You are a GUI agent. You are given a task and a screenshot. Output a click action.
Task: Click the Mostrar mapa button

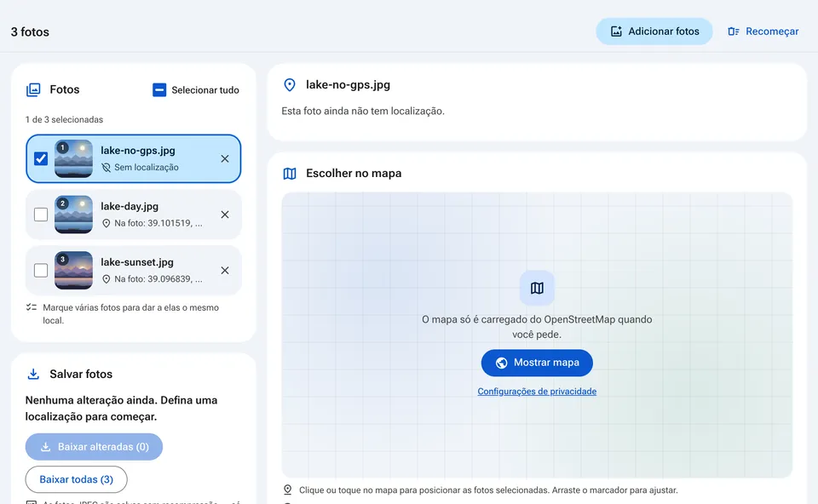tap(537, 363)
